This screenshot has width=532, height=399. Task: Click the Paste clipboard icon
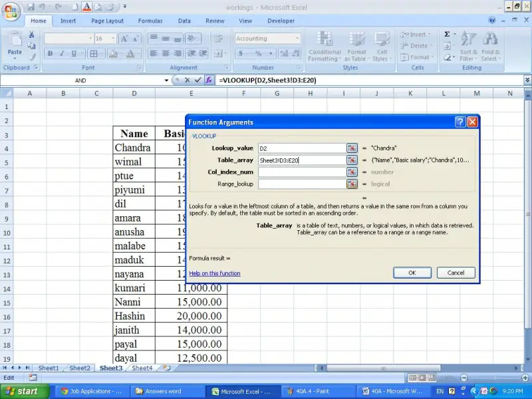(x=15, y=40)
